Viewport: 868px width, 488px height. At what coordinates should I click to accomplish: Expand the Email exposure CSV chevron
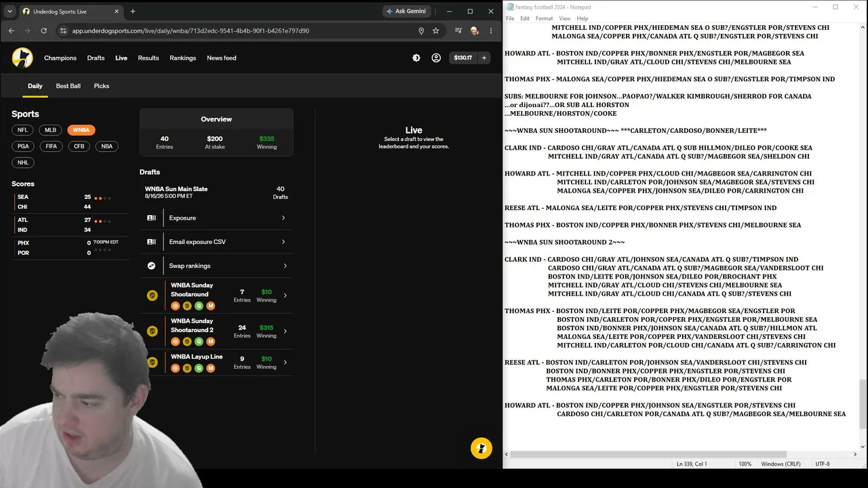pos(283,242)
